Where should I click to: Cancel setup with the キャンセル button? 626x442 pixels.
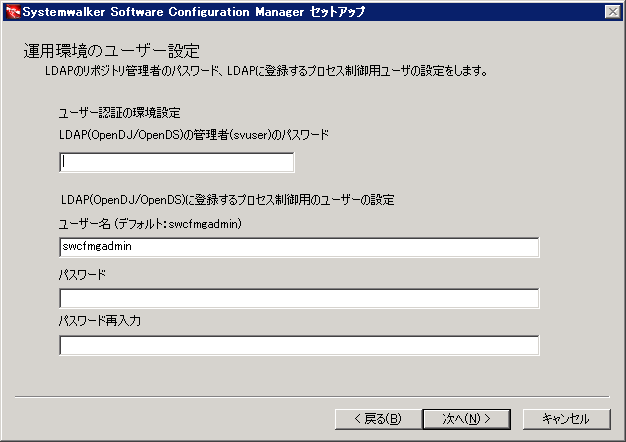567,419
